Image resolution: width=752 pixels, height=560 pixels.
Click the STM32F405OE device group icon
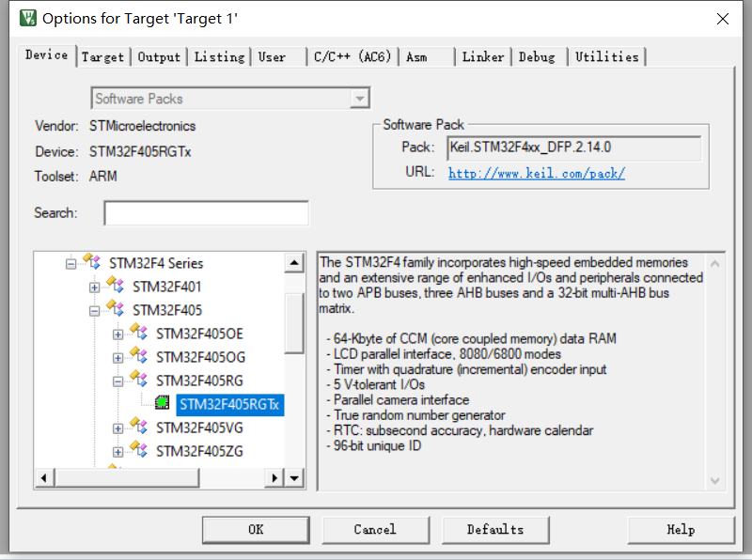coord(138,332)
